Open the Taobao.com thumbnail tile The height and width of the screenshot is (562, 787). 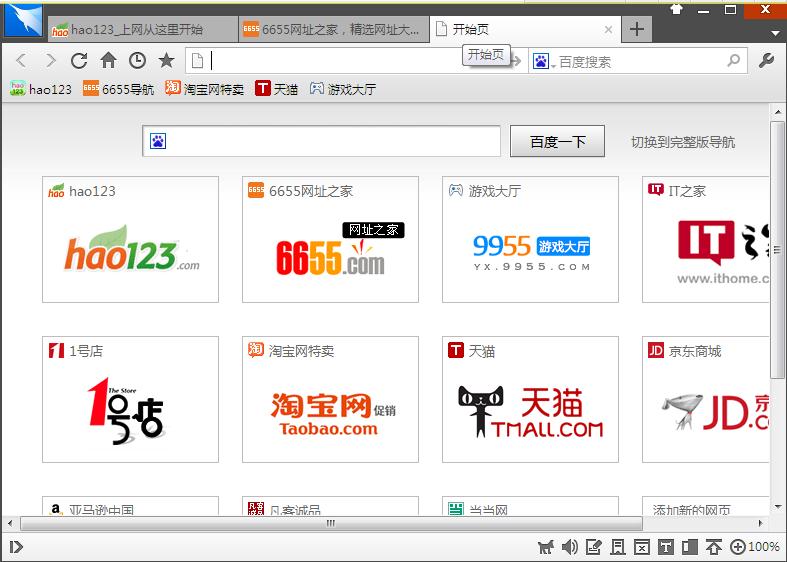pos(330,399)
